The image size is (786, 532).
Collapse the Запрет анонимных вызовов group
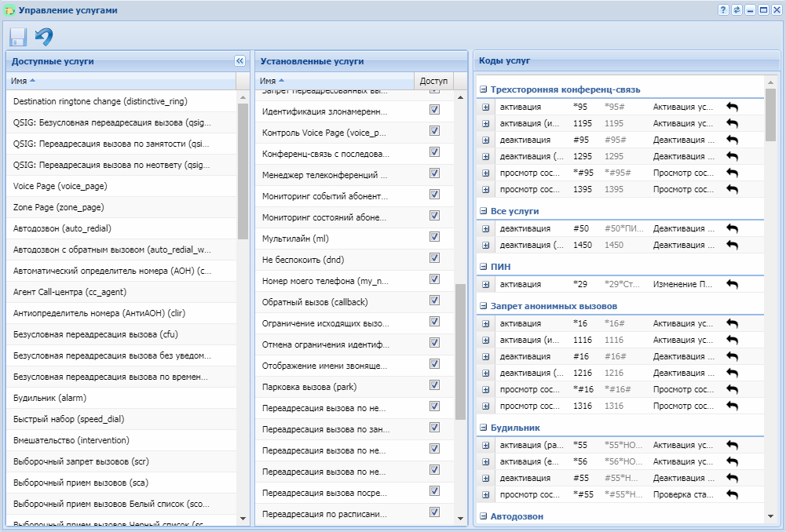pos(484,306)
